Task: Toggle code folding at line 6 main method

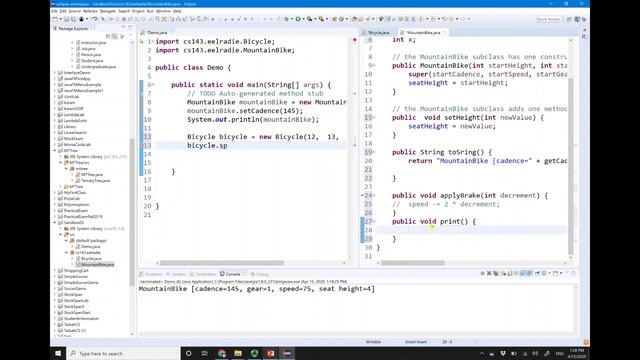Action: click(153, 85)
